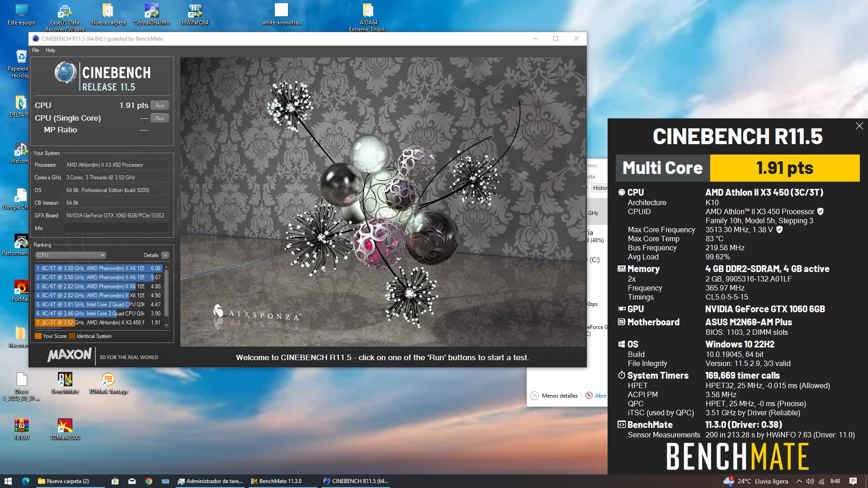Show hidden system tray icons
This screenshot has height=488, width=868.
click(x=799, y=481)
